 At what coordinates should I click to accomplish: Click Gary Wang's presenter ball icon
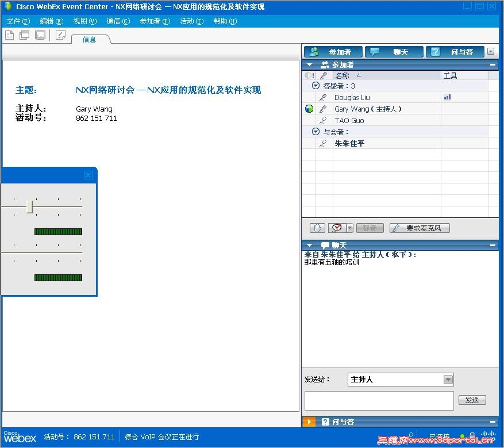pyautogui.click(x=309, y=109)
